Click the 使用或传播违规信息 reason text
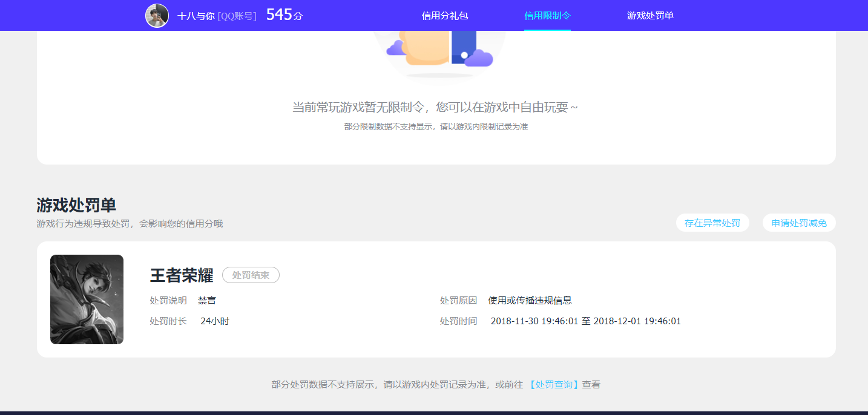 coord(531,300)
